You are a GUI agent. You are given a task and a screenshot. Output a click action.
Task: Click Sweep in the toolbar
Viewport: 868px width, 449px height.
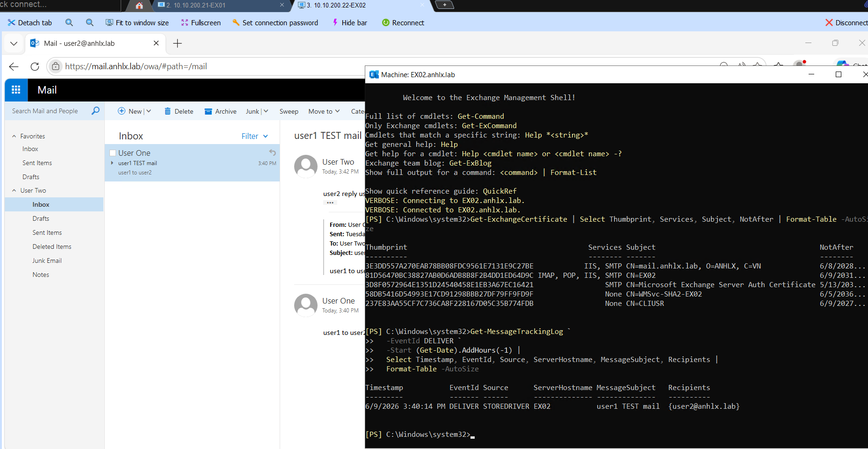(289, 111)
